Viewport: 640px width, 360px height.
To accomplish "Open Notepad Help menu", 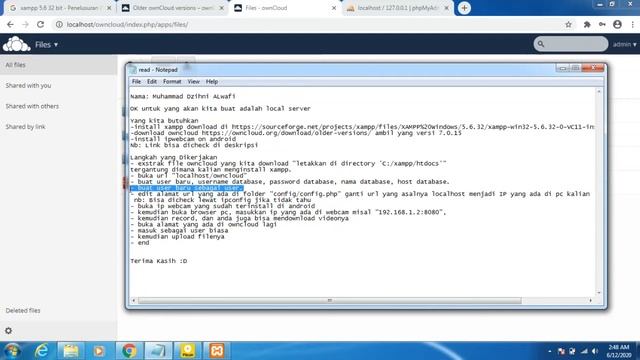I will click(211, 82).
